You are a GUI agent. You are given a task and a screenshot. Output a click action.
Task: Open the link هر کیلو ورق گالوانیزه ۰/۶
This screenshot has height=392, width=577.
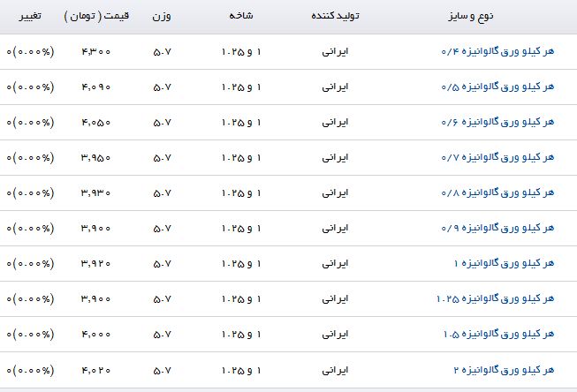(x=497, y=122)
